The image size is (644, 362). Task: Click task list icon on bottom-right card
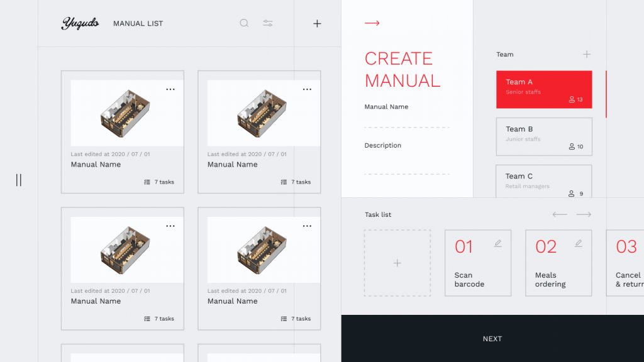click(284, 319)
